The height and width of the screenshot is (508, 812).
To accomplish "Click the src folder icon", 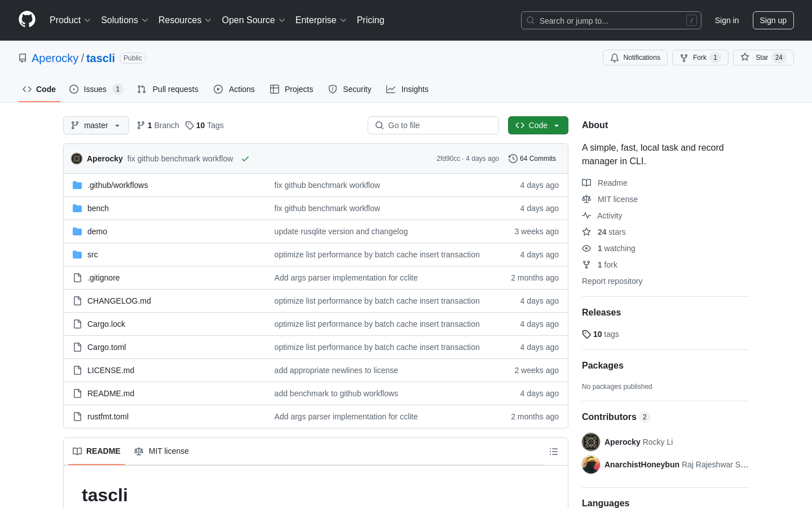I will tap(77, 255).
